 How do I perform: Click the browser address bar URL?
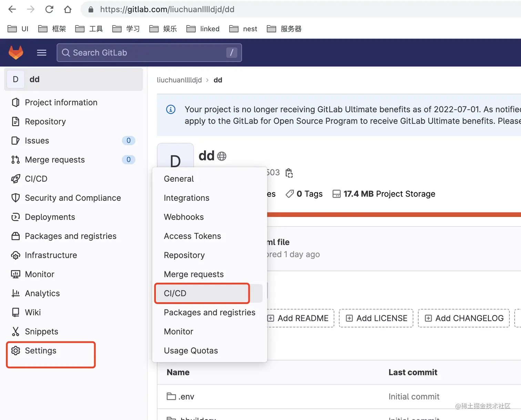click(x=167, y=9)
